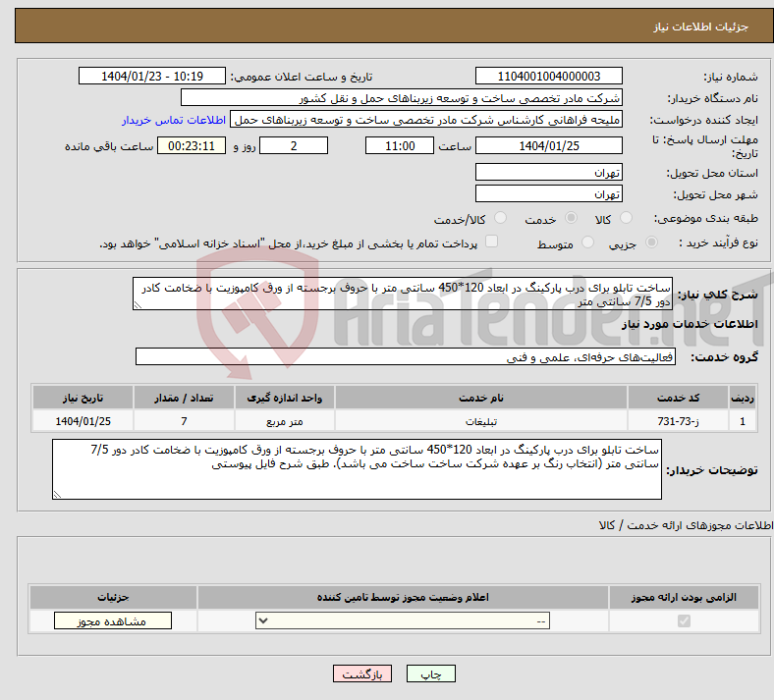Click the request creator name field
Screen dimensions: 774x700
(x=426, y=120)
